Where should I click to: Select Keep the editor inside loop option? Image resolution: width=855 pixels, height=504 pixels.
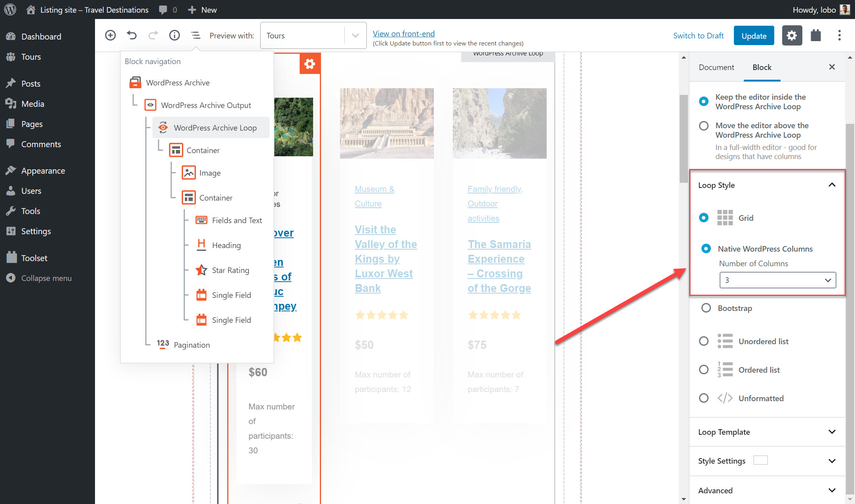tap(703, 101)
